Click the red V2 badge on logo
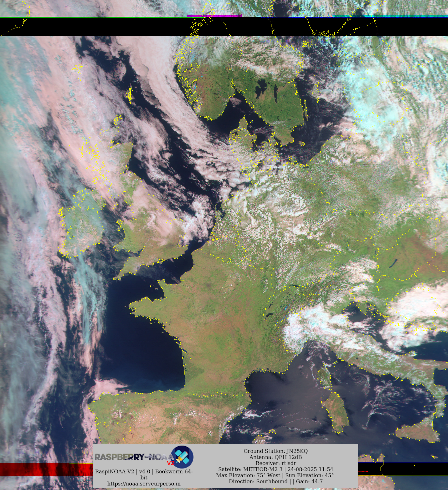 pyautogui.click(x=171, y=463)
